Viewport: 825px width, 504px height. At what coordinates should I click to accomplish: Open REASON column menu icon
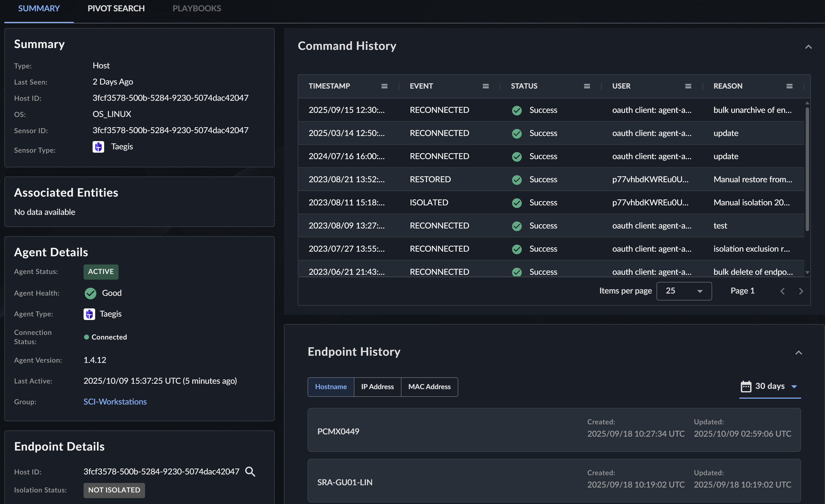(789, 86)
